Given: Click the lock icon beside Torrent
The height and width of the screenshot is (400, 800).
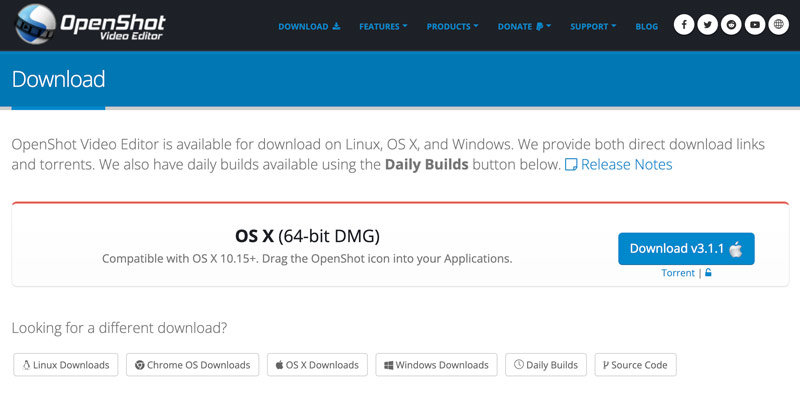Looking at the screenshot, I should 709,273.
